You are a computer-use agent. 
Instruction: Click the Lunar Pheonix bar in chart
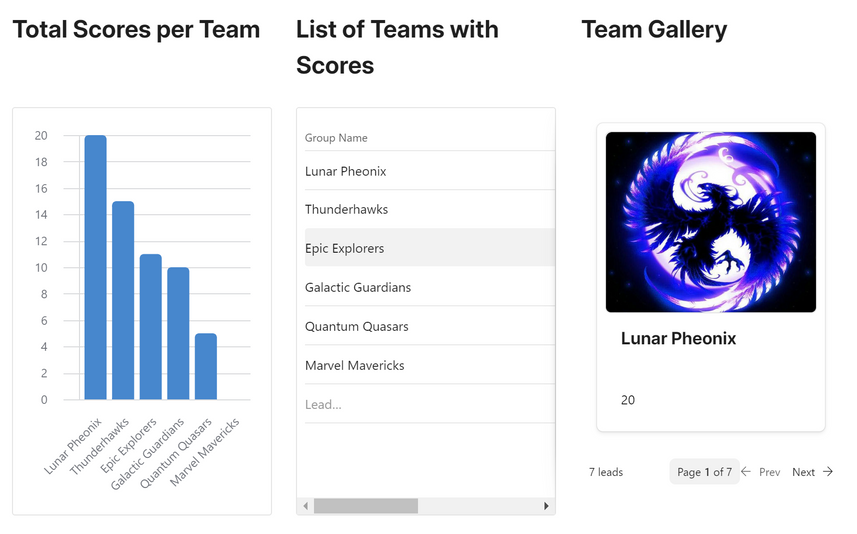(96, 267)
